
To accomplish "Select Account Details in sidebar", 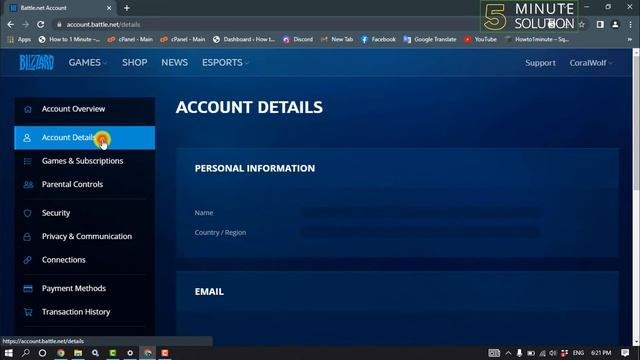I will coord(84,138).
